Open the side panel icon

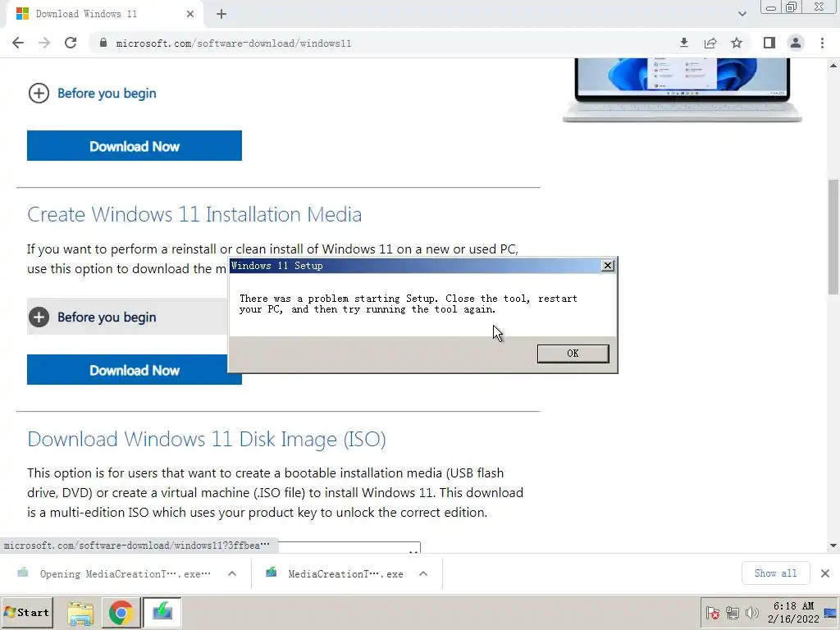click(x=769, y=43)
